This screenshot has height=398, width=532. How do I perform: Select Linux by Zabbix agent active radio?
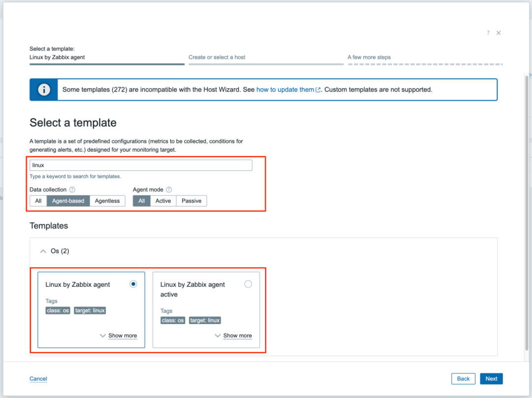tap(248, 284)
